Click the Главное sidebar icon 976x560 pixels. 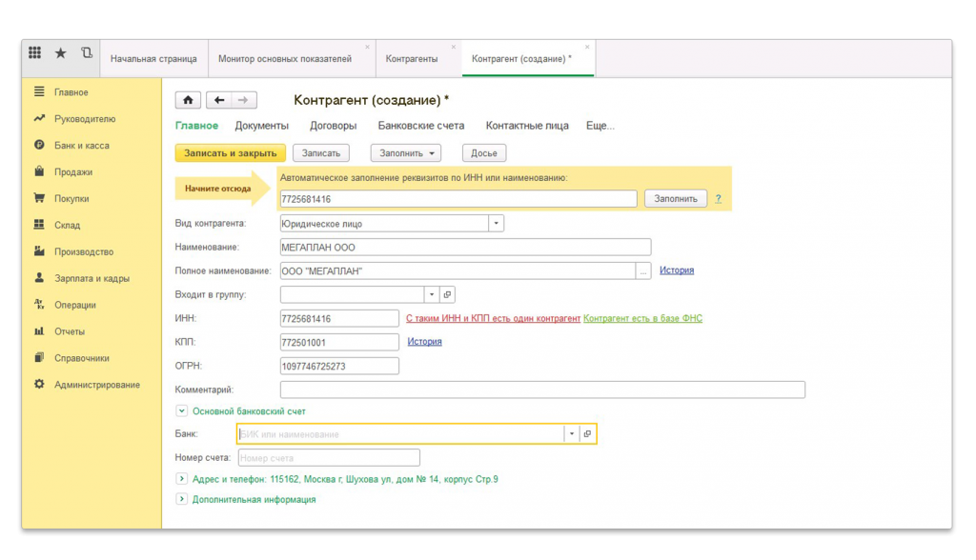pos(39,91)
